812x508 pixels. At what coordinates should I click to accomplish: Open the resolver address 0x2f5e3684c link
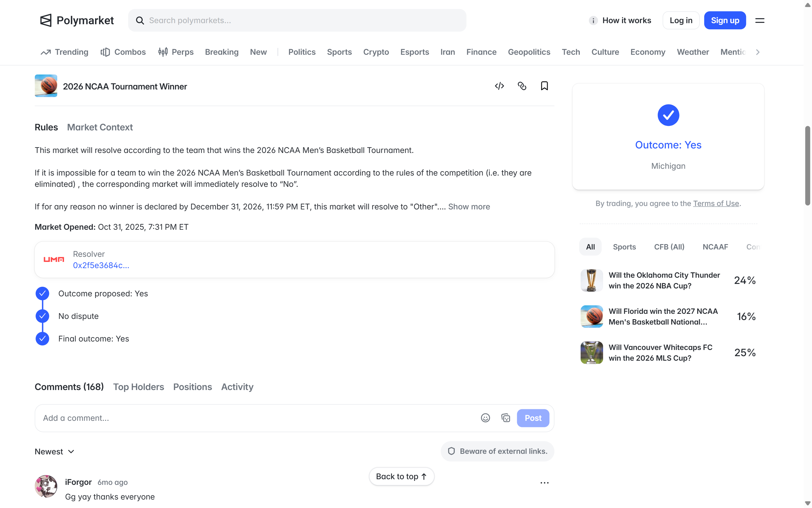[x=101, y=265]
